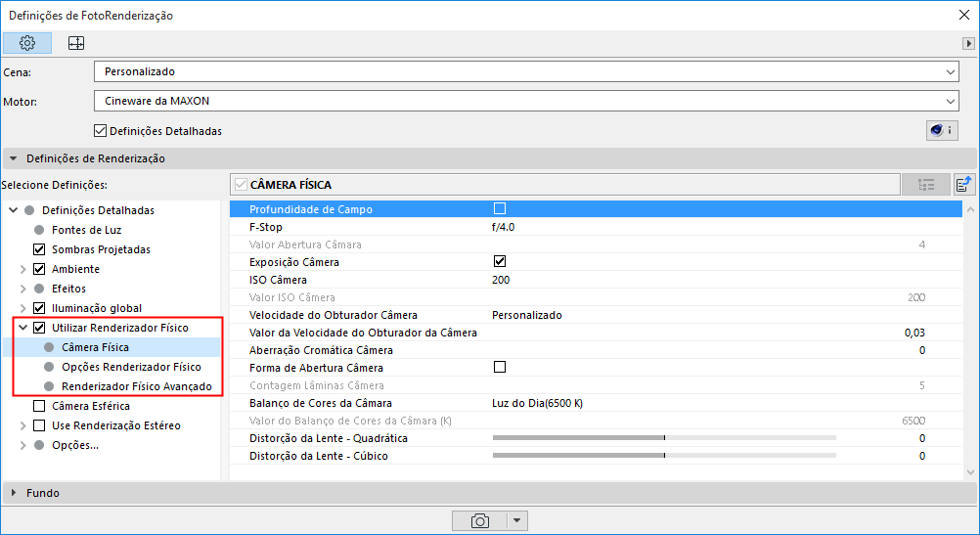Toggle Sombras Projetadas checkbox
Image resolution: width=980 pixels, height=535 pixels.
(39, 249)
